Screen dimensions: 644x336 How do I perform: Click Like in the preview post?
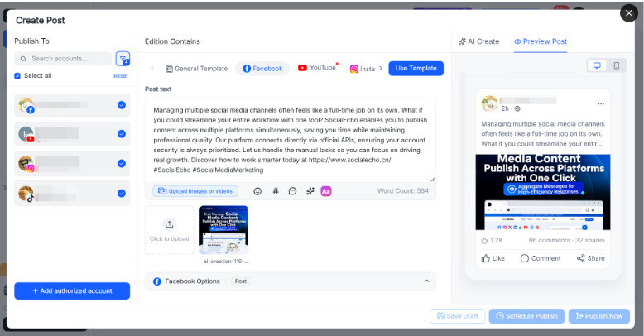click(493, 258)
